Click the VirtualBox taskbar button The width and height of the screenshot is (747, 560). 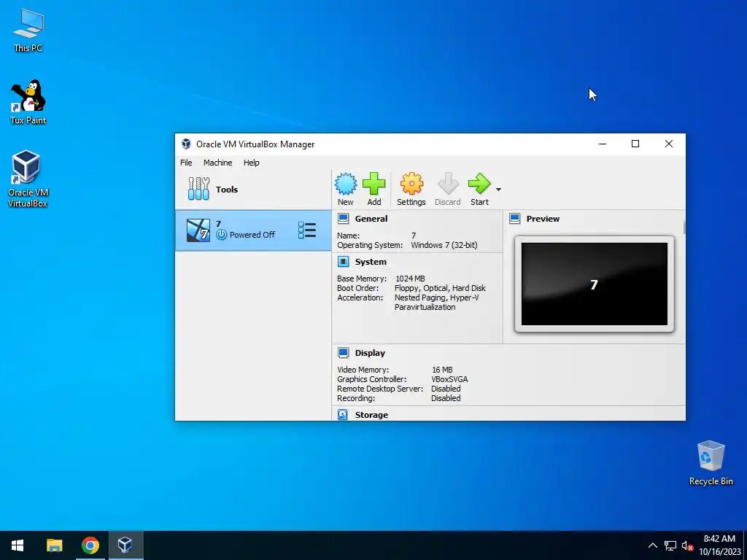(125, 545)
